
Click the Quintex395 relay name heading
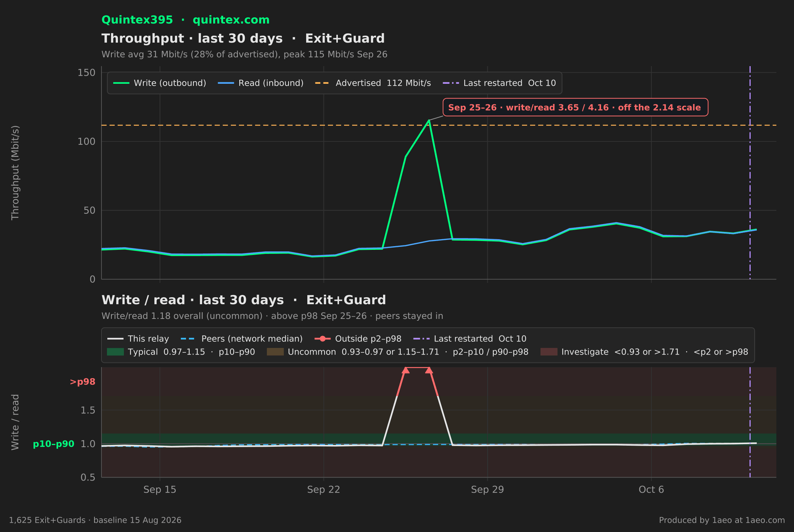(137, 20)
